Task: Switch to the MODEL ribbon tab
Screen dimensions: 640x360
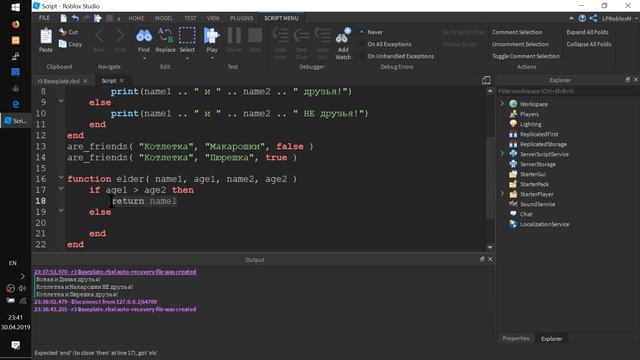Action: [164, 18]
